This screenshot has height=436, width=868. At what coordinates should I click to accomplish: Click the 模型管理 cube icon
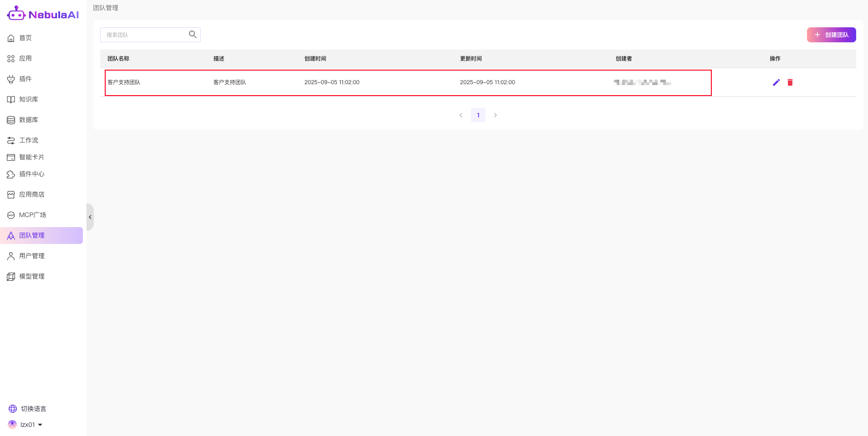[11, 277]
